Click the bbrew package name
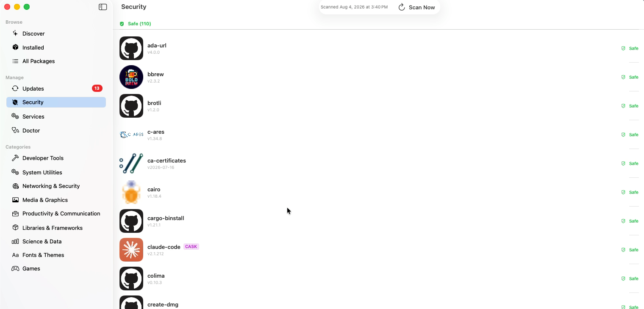The height and width of the screenshot is (309, 644). 155,74
